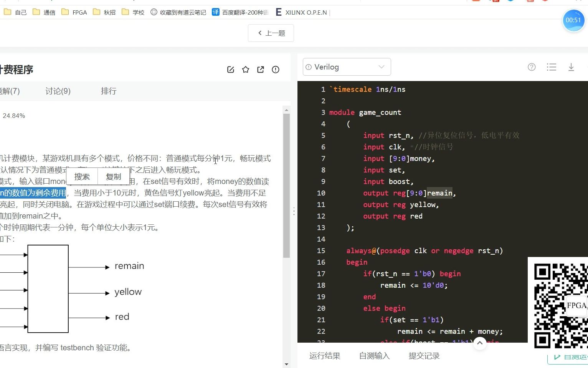Click the problem description scrollbar thumb
Image resolution: width=588 pixels, height=368 pixels.
coord(286,186)
